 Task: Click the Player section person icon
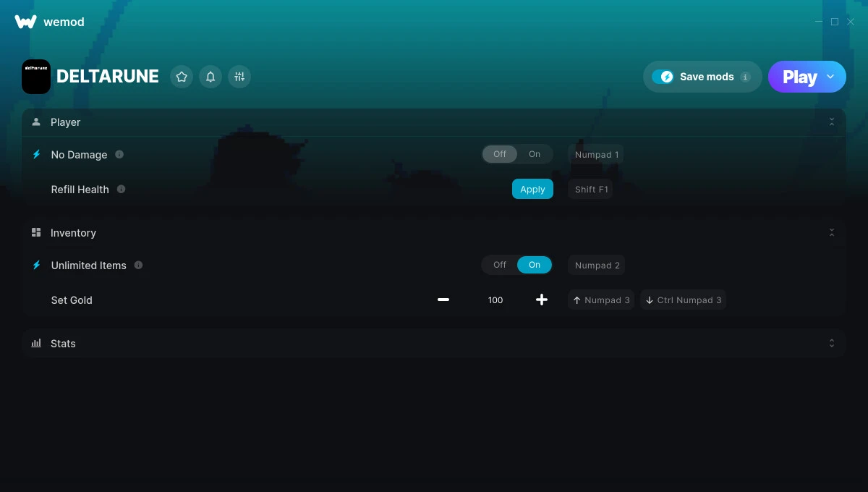tap(36, 122)
